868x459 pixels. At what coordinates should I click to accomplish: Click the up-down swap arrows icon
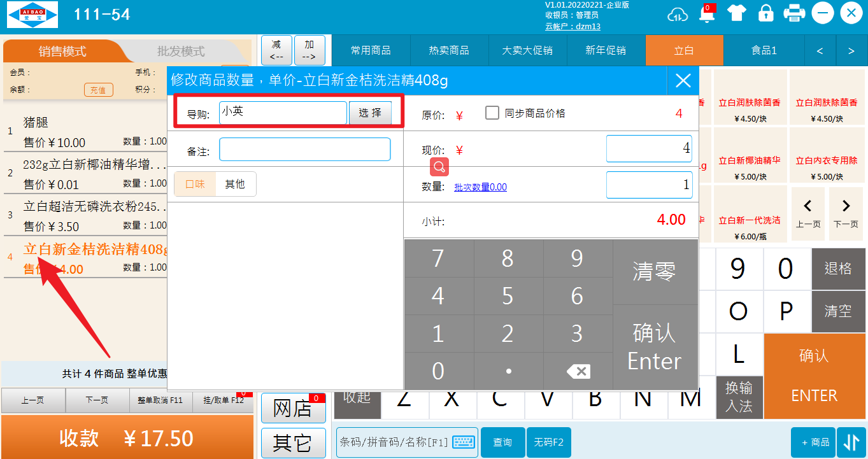pyautogui.click(x=852, y=442)
